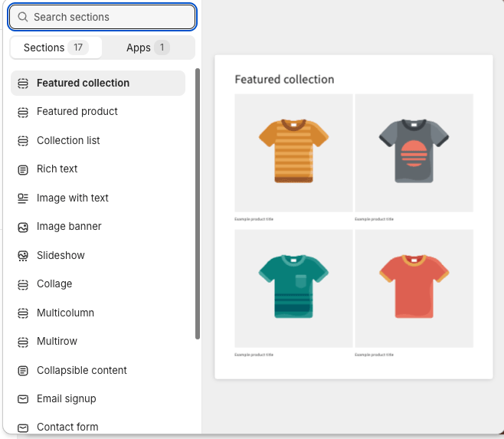
Task: Click the Rich text section icon
Action: (x=23, y=169)
